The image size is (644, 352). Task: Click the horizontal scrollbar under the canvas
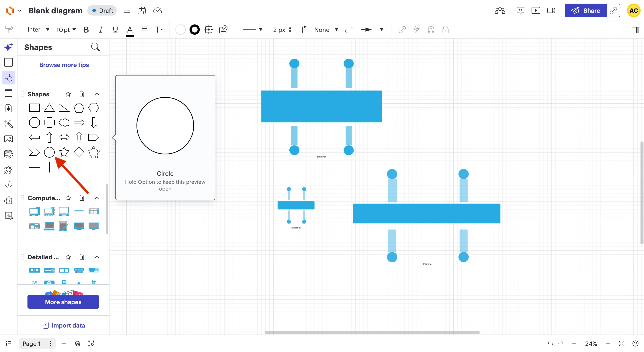point(372,332)
